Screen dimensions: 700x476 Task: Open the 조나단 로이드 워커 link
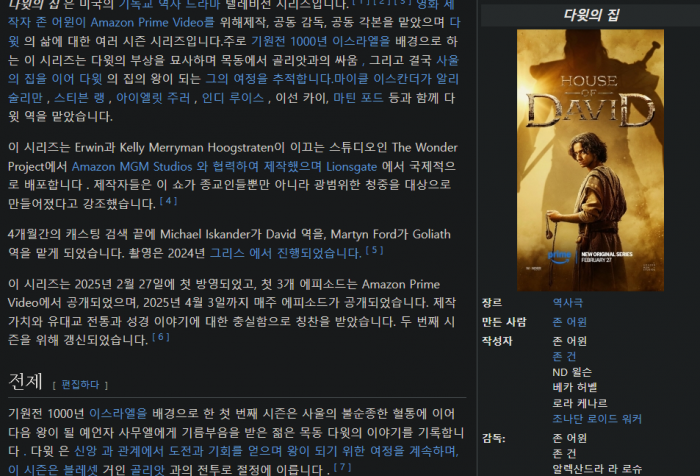pyautogui.click(x=597, y=419)
